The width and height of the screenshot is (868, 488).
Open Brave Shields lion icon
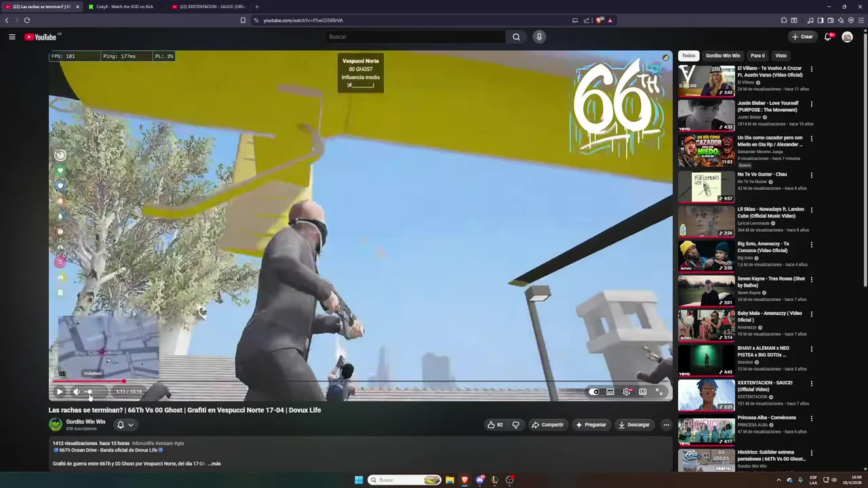coord(599,20)
